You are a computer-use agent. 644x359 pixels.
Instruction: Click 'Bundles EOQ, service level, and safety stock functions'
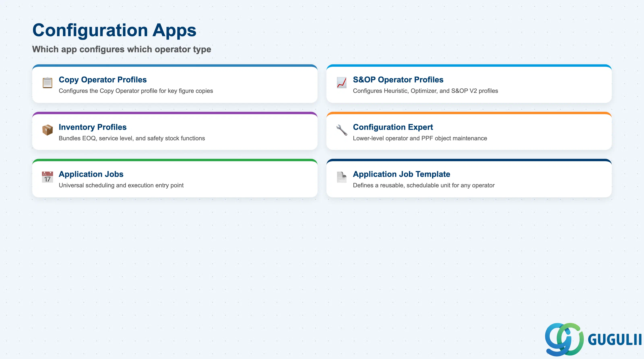coord(132,138)
